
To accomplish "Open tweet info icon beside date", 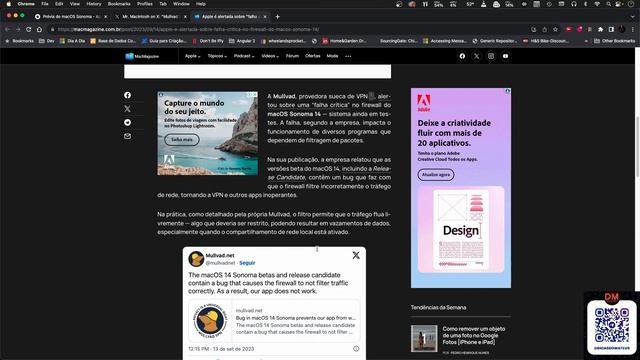I will pyautogui.click(x=356, y=349).
